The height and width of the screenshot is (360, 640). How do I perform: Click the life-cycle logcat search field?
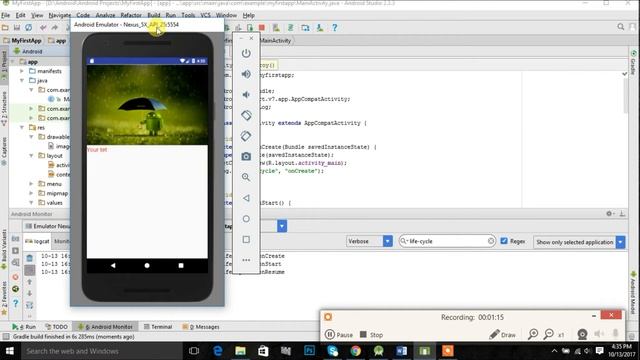click(x=447, y=241)
